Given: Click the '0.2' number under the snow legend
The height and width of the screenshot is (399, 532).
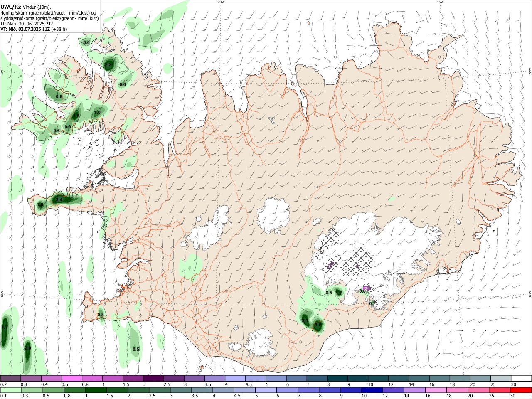Looking at the screenshot, I should pyautogui.click(x=3, y=384).
